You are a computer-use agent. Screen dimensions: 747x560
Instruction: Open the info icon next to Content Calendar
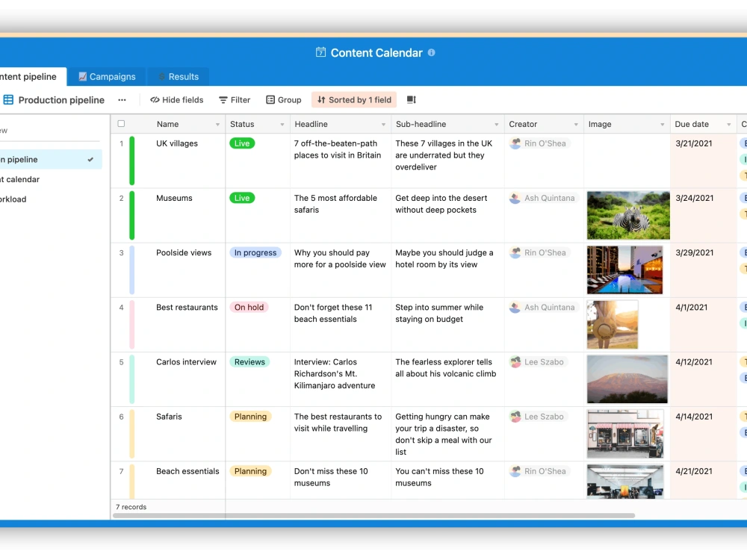(431, 52)
